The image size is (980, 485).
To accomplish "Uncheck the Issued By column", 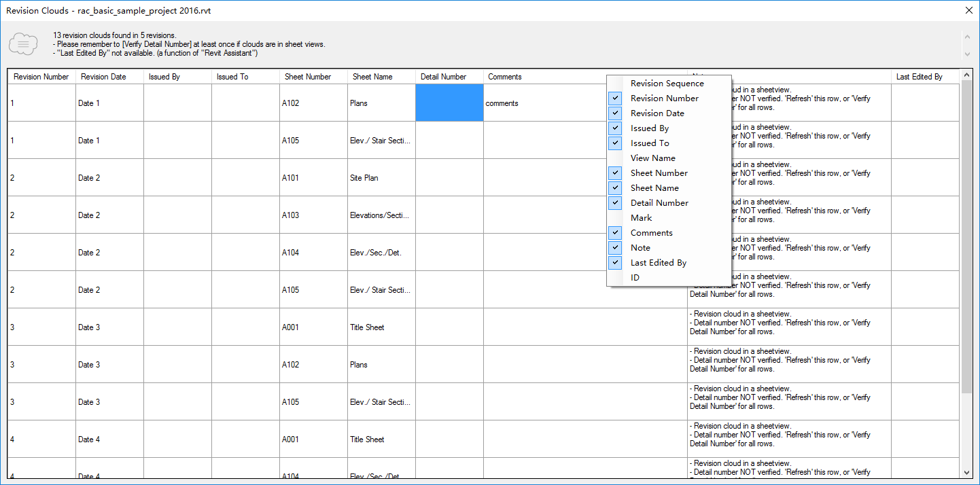I will pyautogui.click(x=615, y=128).
